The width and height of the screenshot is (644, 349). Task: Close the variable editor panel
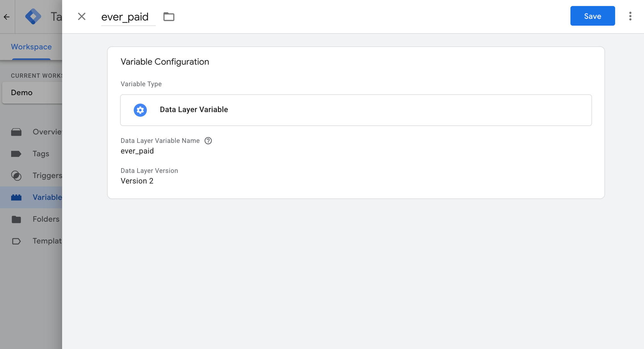pos(82,16)
